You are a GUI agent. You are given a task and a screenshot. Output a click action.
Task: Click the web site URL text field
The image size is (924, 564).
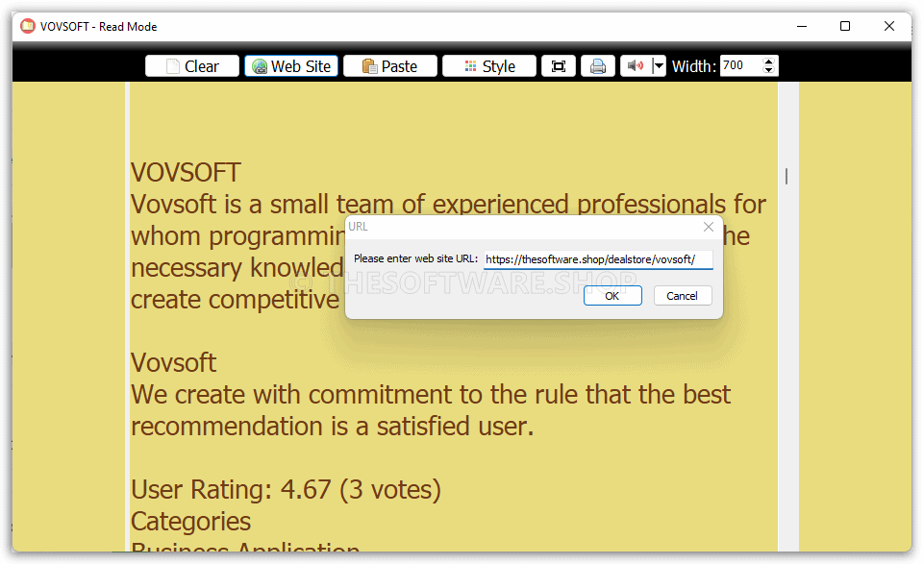[598, 259]
